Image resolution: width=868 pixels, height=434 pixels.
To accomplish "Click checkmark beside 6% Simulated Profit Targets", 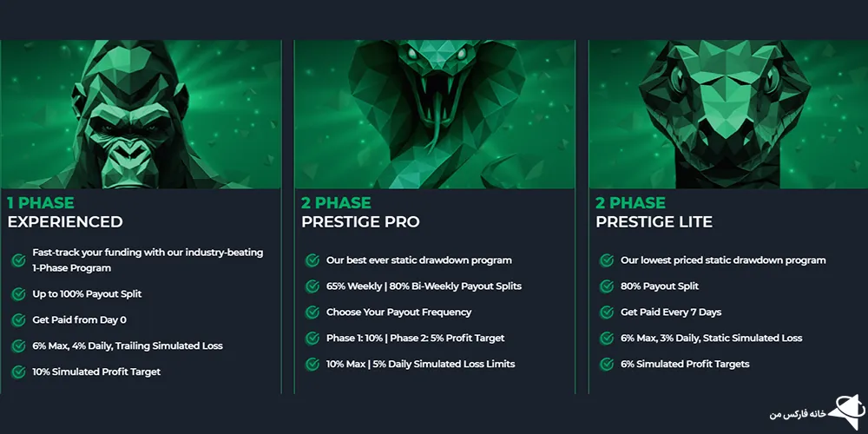I will pyautogui.click(x=606, y=365).
